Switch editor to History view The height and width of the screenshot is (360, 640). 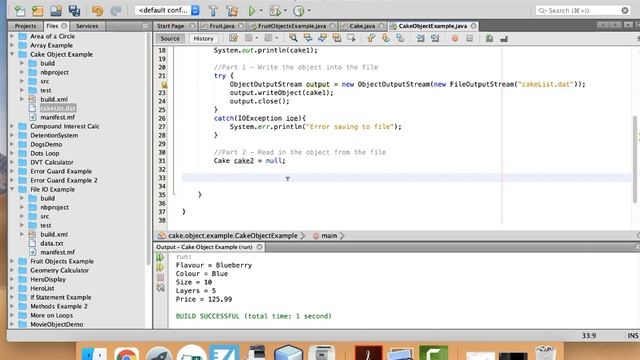click(203, 38)
